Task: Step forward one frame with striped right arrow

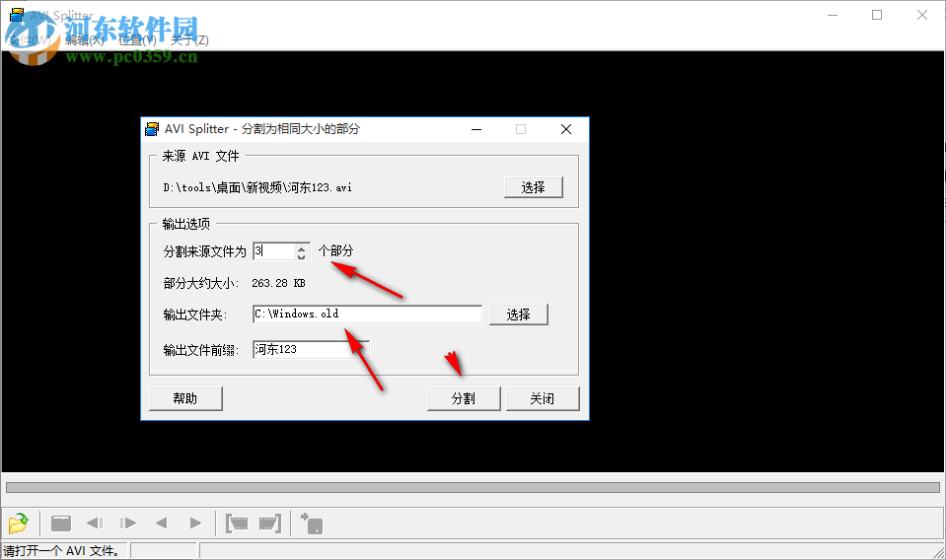Action: tap(128, 524)
